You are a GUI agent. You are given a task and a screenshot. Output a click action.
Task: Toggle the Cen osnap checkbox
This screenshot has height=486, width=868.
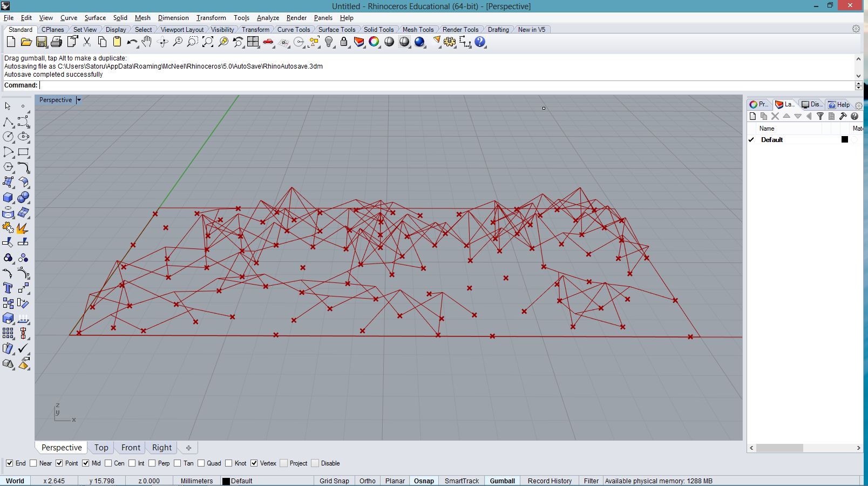(109, 463)
